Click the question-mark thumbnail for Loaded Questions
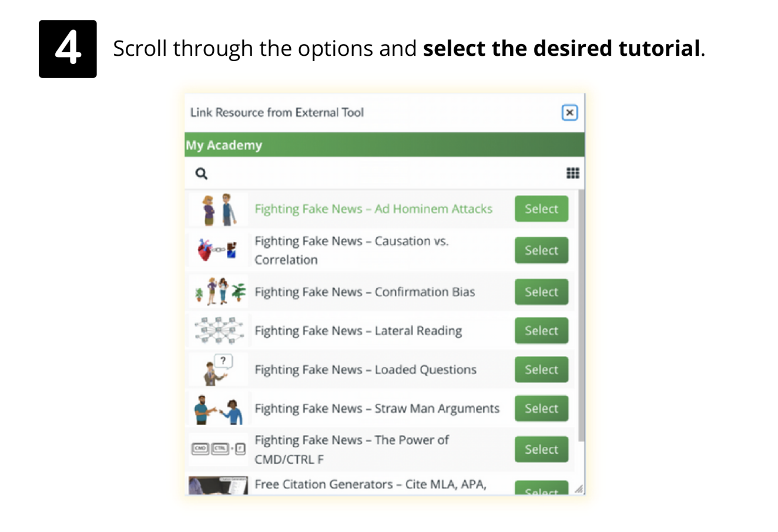Viewport: 778px width, 532px height. (217, 369)
